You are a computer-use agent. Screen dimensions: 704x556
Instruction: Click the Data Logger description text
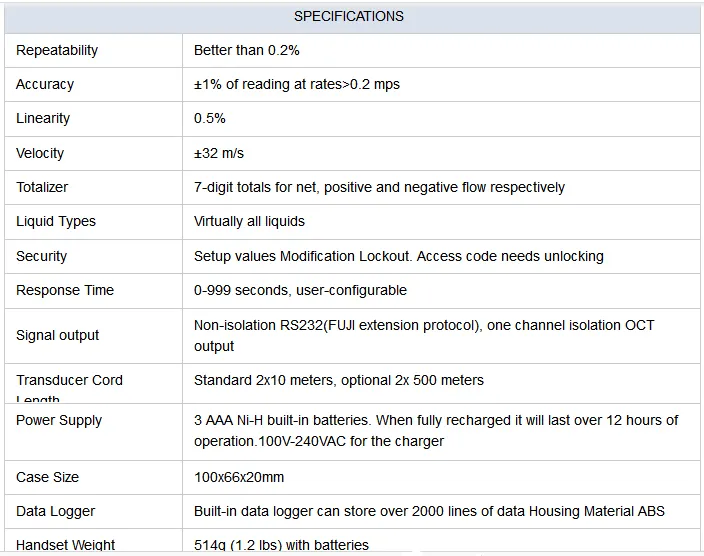click(x=429, y=511)
